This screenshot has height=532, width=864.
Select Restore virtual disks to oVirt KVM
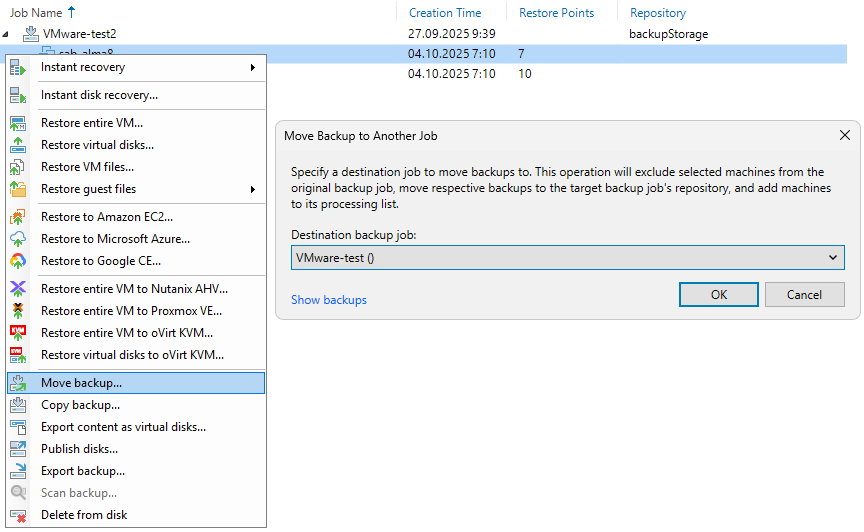coord(136,355)
